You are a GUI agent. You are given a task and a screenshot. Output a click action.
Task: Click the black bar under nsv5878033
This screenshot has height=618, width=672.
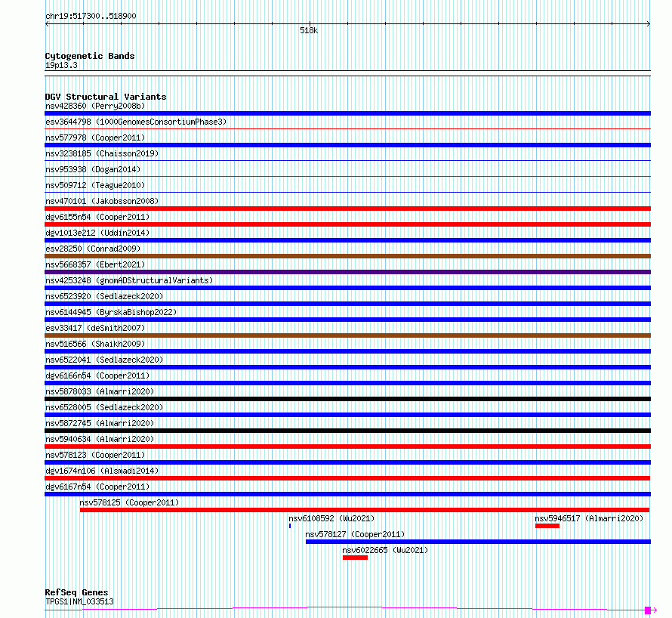click(347, 399)
